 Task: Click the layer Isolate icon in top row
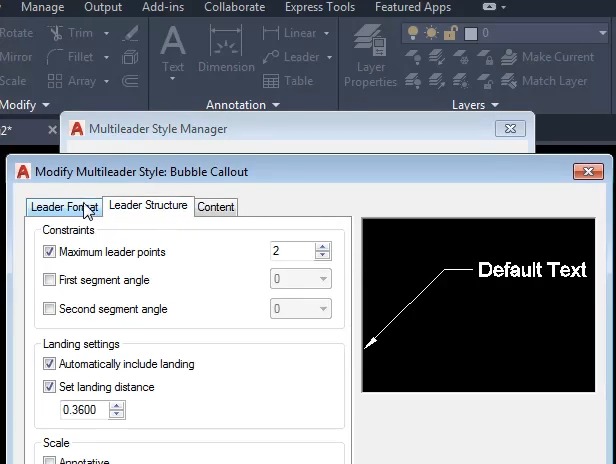click(x=437, y=57)
